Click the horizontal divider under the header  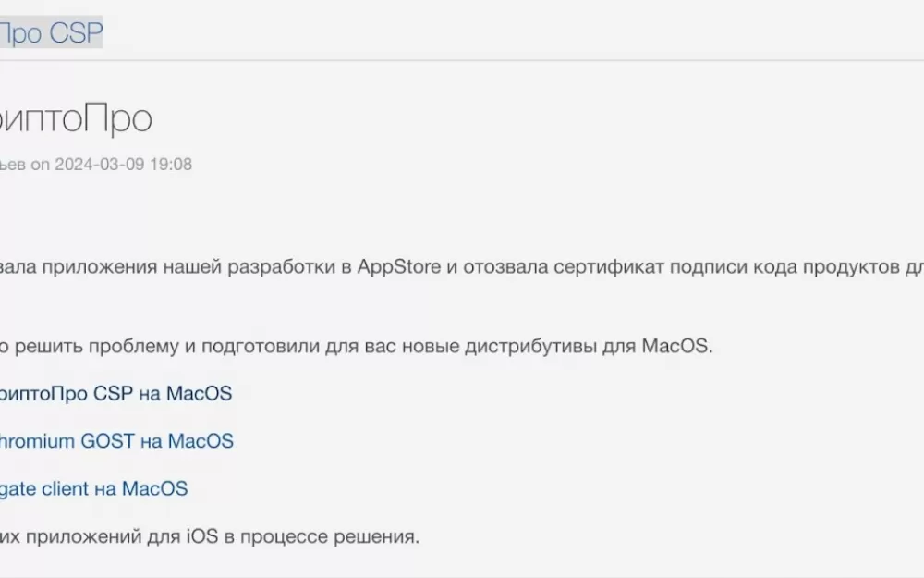click(x=462, y=60)
